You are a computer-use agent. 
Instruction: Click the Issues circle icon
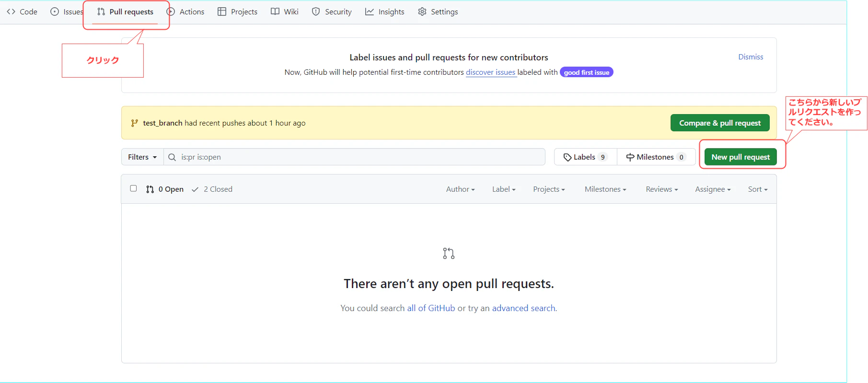click(55, 12)
